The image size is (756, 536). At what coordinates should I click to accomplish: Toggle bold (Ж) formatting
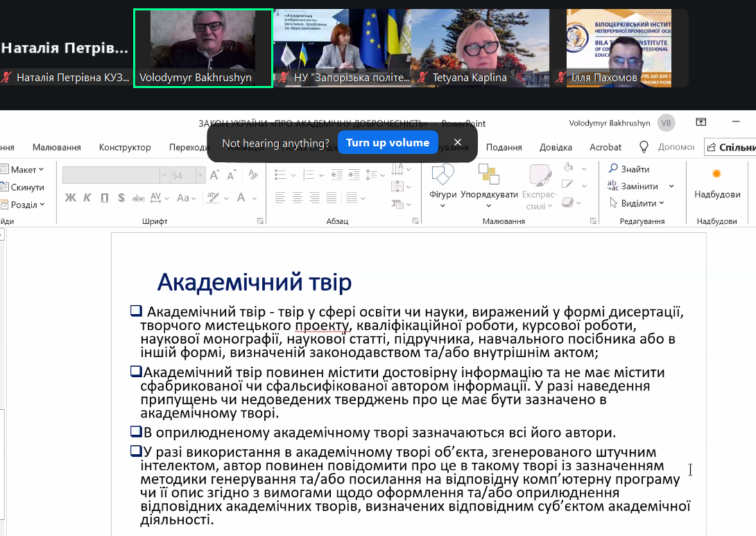70,198
